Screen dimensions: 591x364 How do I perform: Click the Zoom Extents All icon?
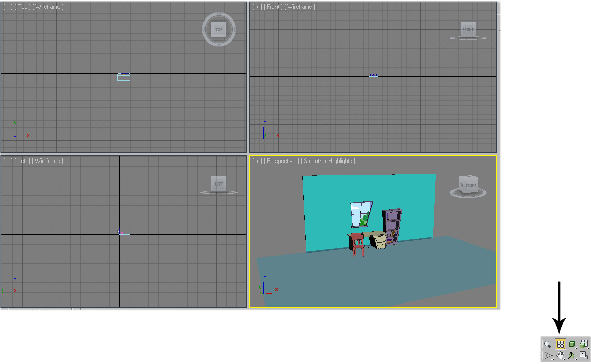click(x=583, y=344)
